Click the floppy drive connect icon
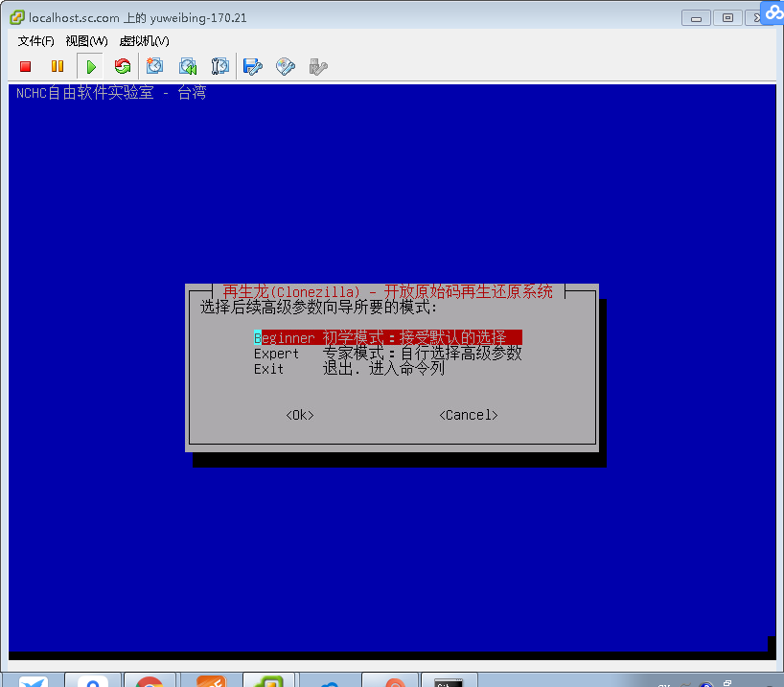This screenshot has width=784, height=687. (x=252, y=66)
